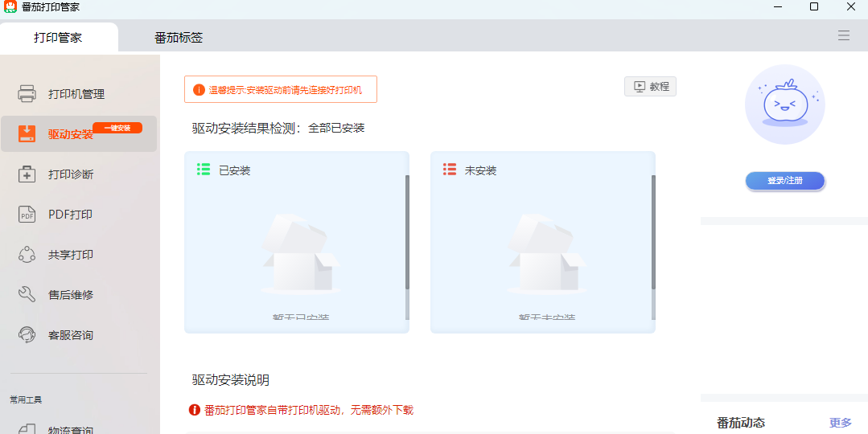Click the 物流查询 label
868x434 pixels.
71,430
